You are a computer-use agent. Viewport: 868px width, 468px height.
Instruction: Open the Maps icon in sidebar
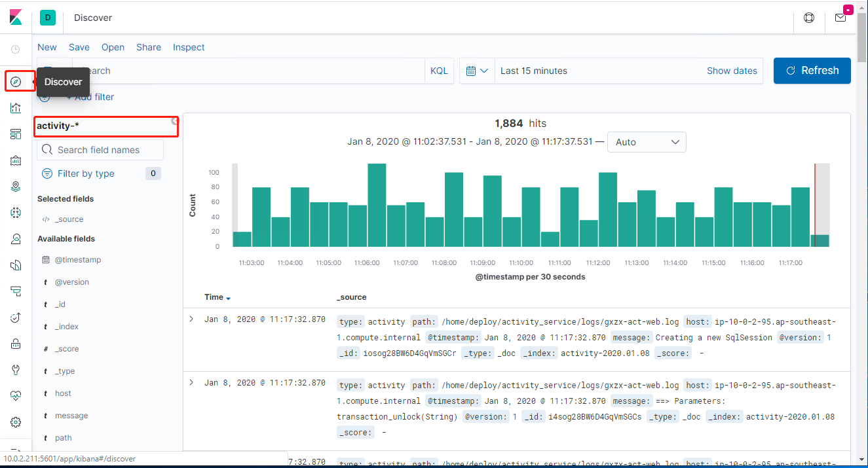coord(16,187)
